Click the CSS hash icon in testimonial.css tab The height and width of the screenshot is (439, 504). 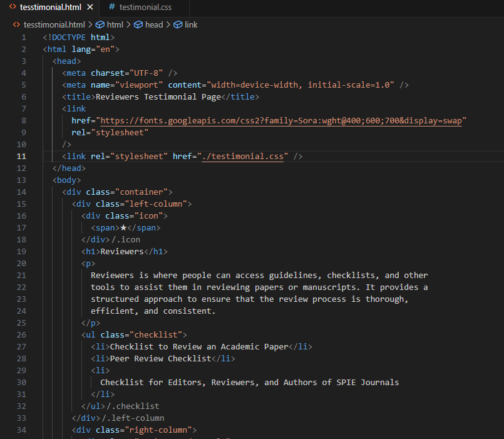(x=111, y=7)
